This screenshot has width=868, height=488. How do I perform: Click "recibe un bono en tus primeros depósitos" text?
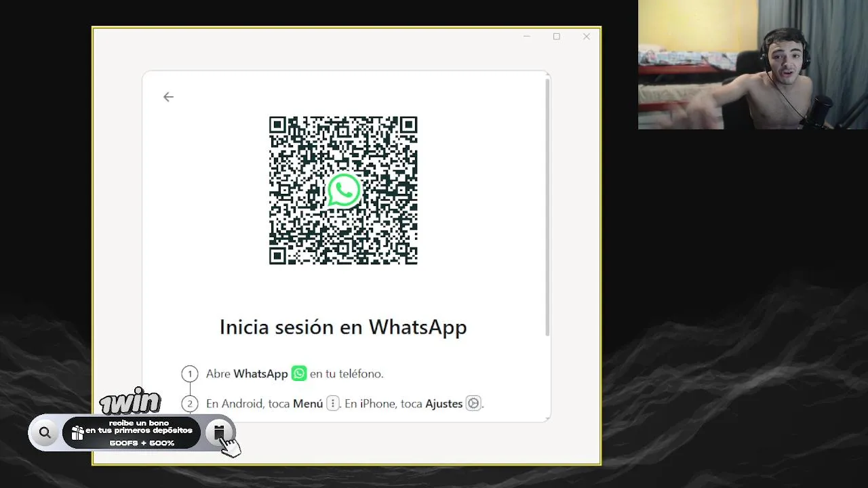[x=139, y=427]
